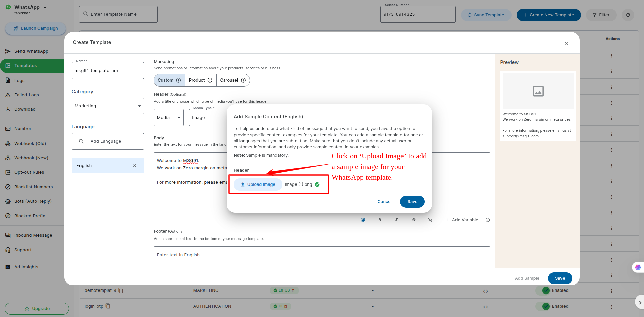This screenshot has width=644, height=317.
Task: Delete the En_GB language tag
Action: point(293,290)
